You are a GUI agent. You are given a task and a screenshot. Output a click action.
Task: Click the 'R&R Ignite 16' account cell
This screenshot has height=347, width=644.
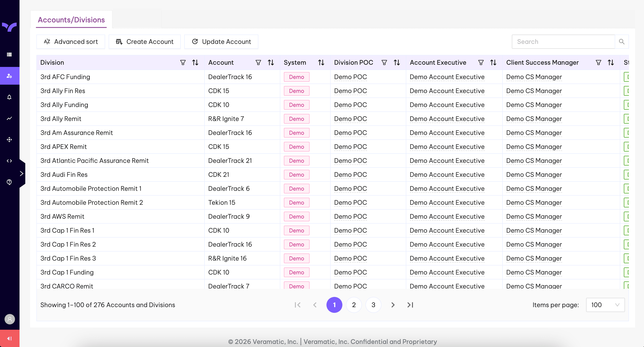pyautogui.click(x=242, y=258)
